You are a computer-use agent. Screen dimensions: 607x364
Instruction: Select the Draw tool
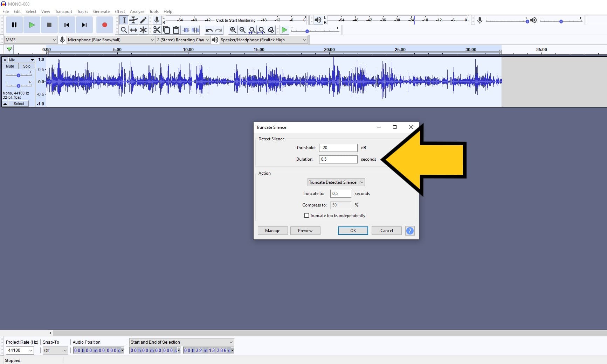(143, 20)
